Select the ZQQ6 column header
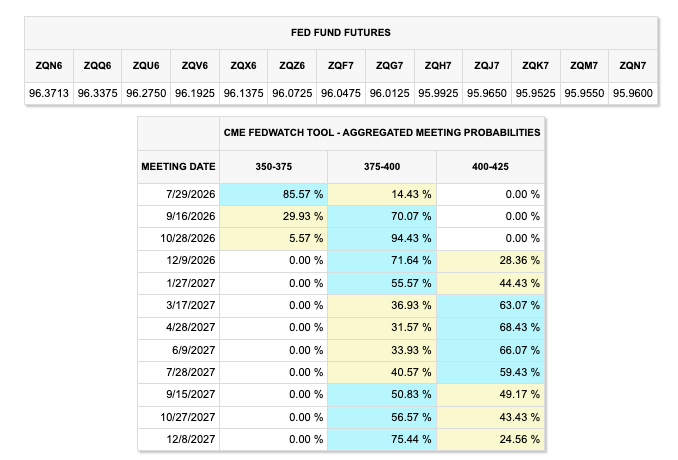The height and width of the screenshot is (460, 678). pyautogui.click(x=97, y=66)
